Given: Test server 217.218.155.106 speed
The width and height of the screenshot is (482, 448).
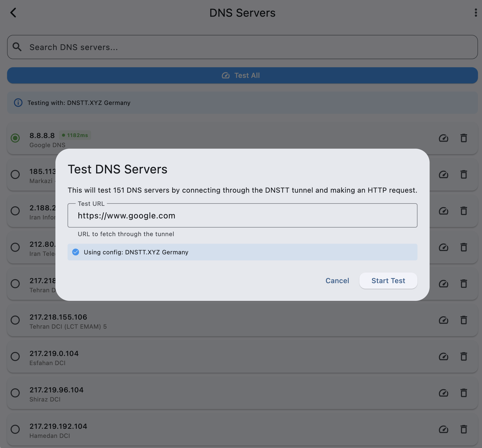Looking at the screenshot, I should click(444, 320).
